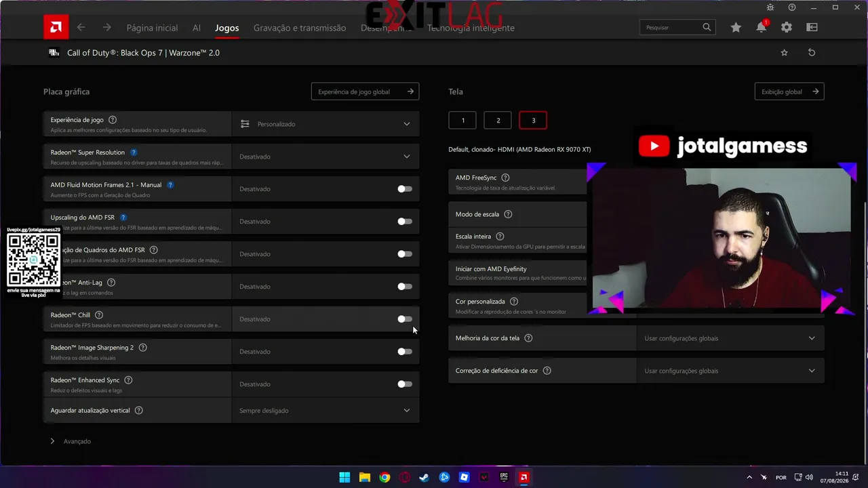The image size is (868, 488).
Task: Expand the Avançado section
Action: pos(71,441)
